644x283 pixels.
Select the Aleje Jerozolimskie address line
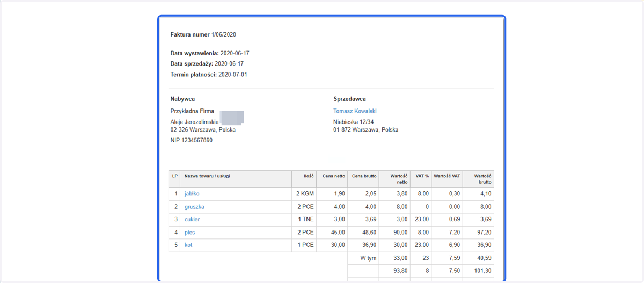[x=194, y=122]
